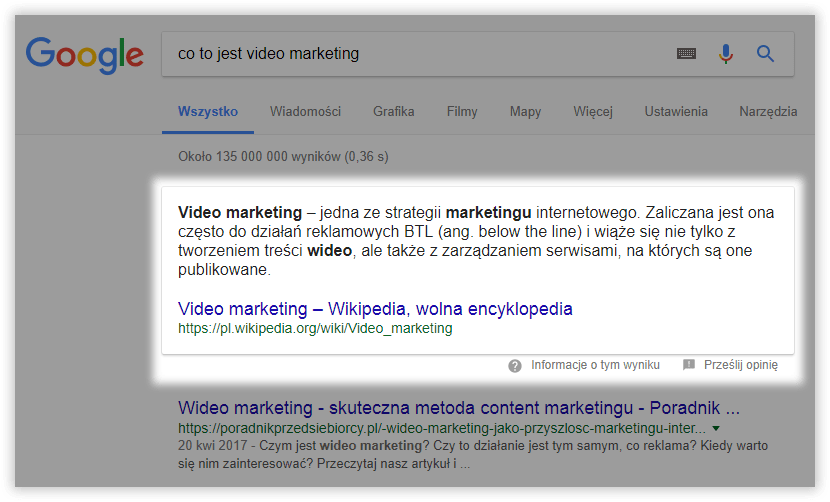Open Informacje o tym wyniku link

click(595, 365)
